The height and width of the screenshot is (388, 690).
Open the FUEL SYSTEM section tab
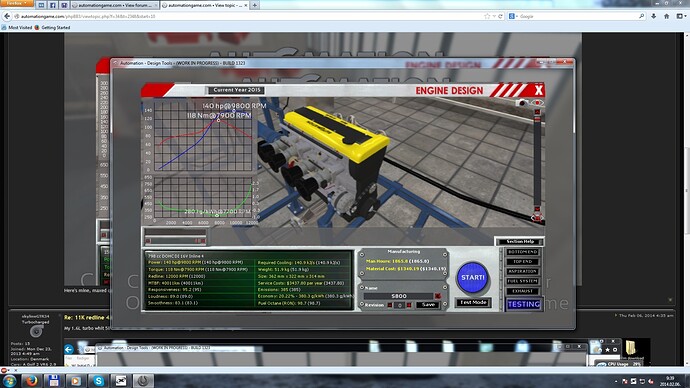[x=522, y=281]
